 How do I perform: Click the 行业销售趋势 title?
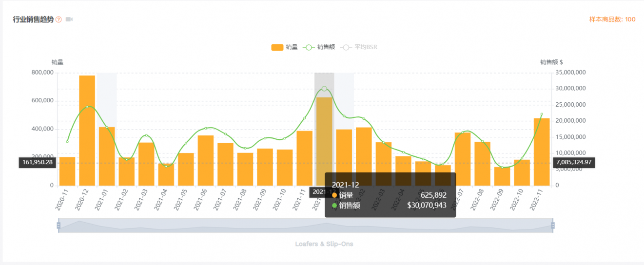coord(33,19)
